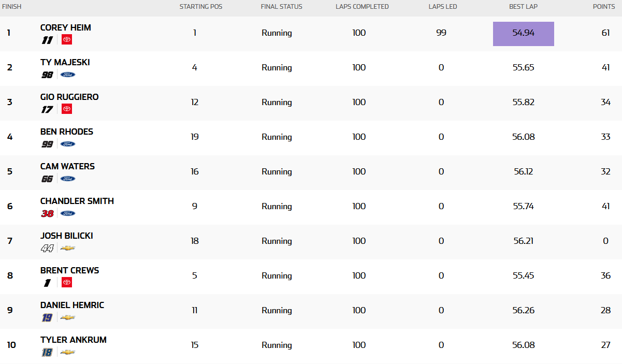This screenshot has height=364, width=622.
Task: Open the Brent Crews driver link
Action: click(x=70, y=270)
